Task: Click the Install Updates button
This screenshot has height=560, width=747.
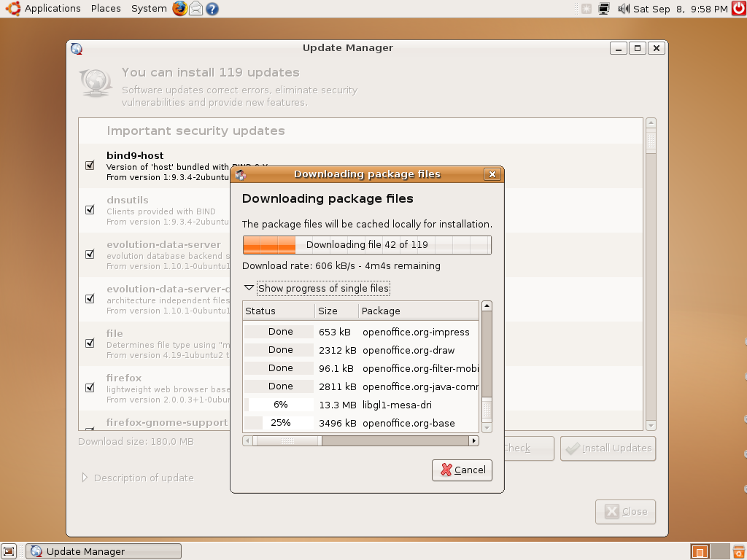Action: [x=608, y=448]
